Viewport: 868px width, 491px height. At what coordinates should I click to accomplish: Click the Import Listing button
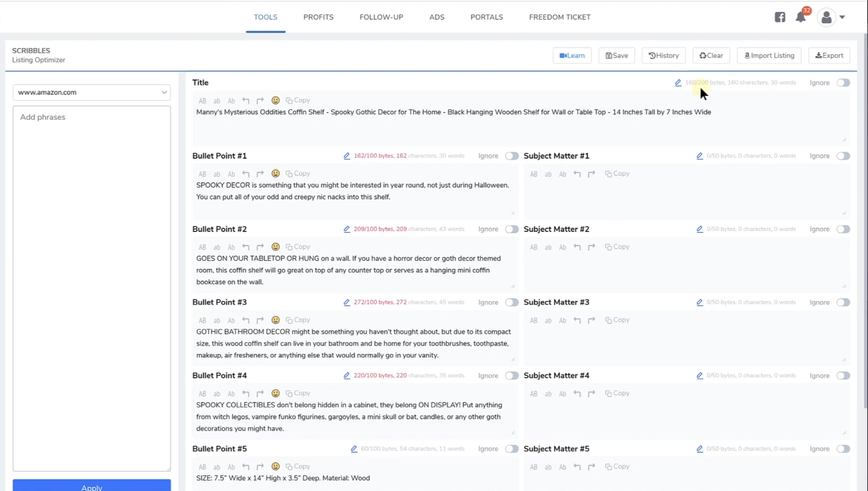click(x=769, y=56)
